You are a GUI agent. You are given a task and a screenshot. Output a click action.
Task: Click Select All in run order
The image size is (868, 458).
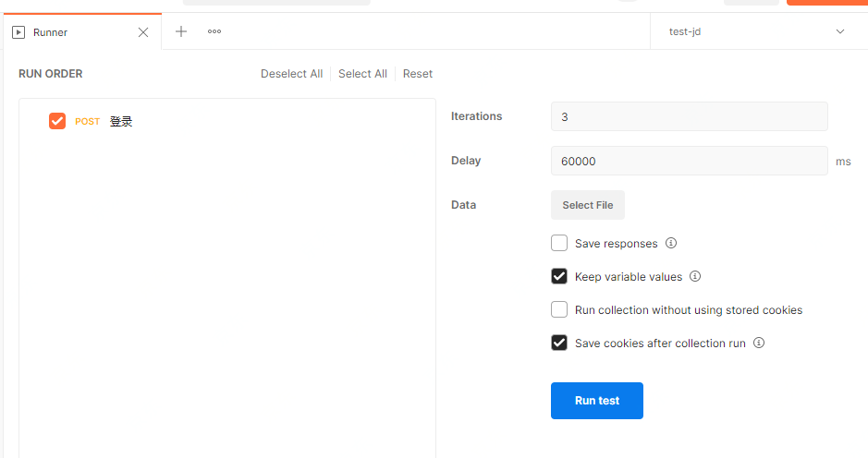(362, 74)
